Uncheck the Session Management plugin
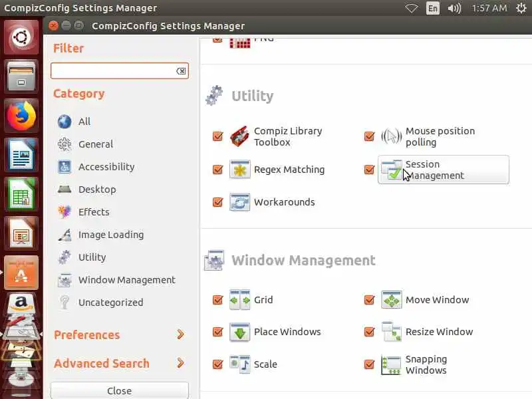532x399 pixels. pos(369,170)
